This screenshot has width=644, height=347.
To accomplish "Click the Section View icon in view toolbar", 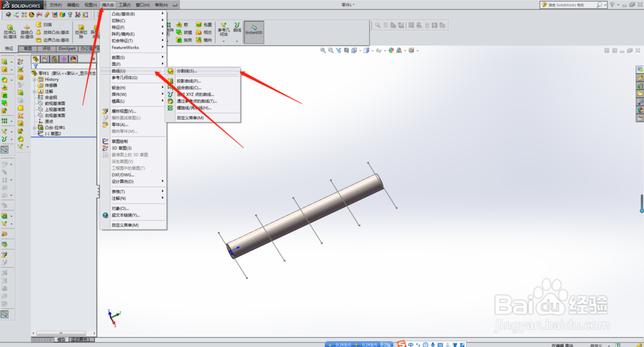I will (x=346, y=50).
